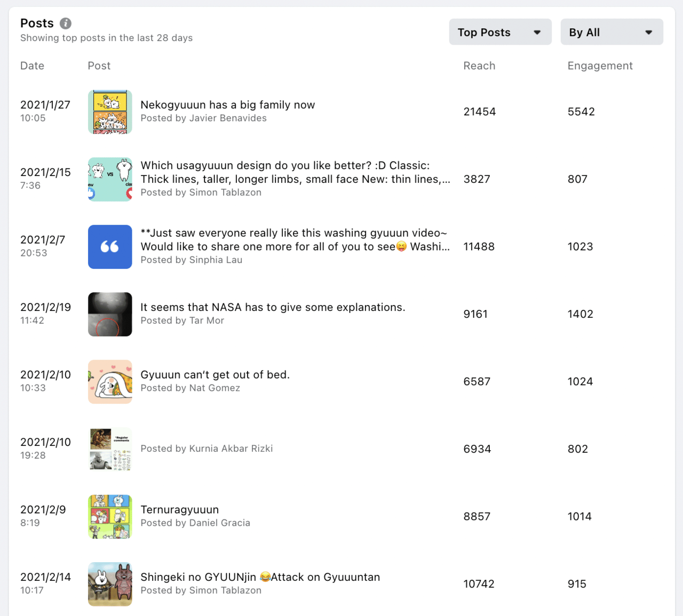Click the Engagement column header

click(x=600, y=66)
